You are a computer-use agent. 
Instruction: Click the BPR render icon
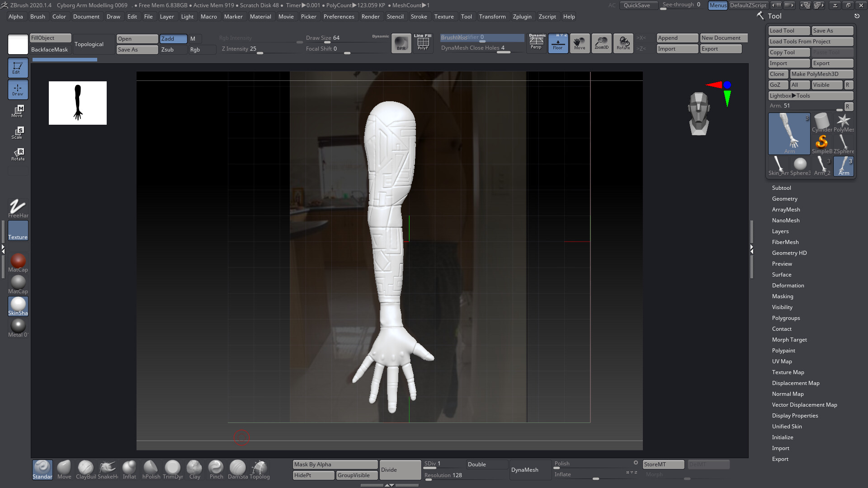(x=401, y=43)
